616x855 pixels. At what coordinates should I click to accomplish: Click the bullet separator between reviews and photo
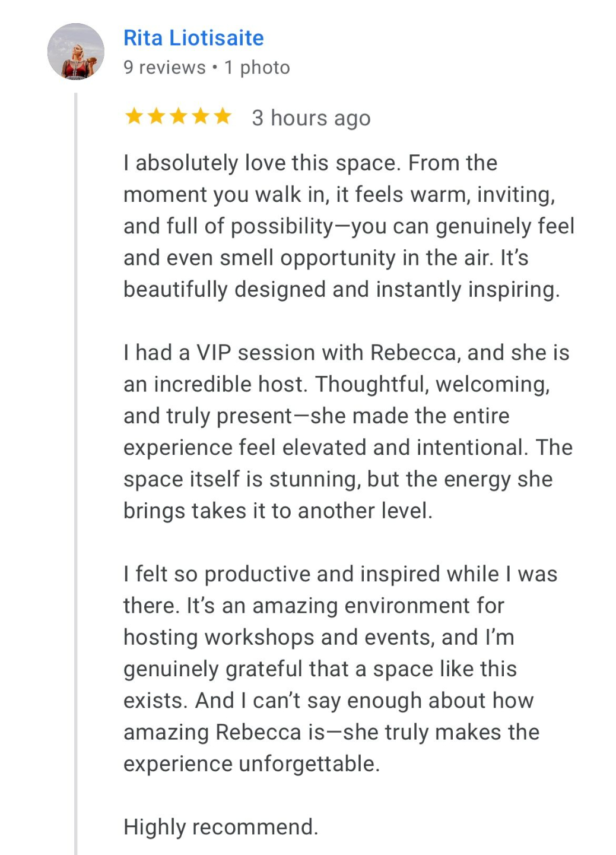click(x=215, y=68)
